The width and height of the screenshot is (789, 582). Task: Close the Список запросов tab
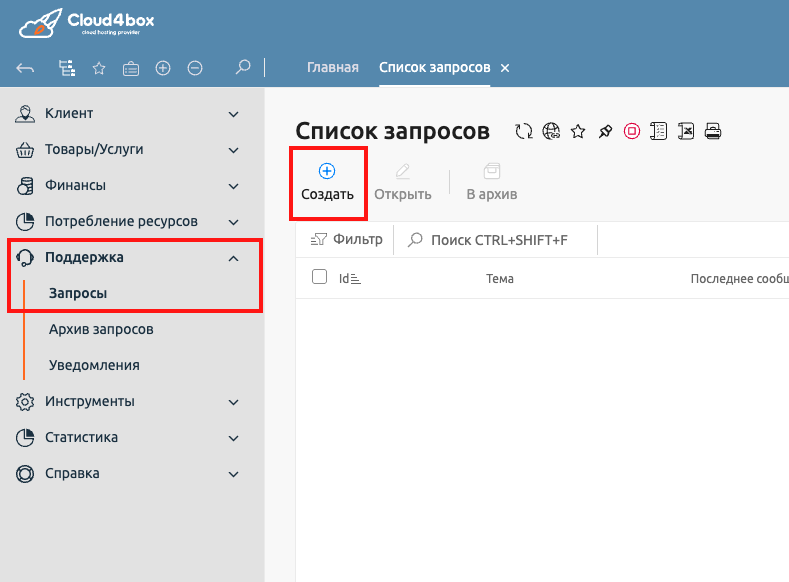[x=505, y=68]
